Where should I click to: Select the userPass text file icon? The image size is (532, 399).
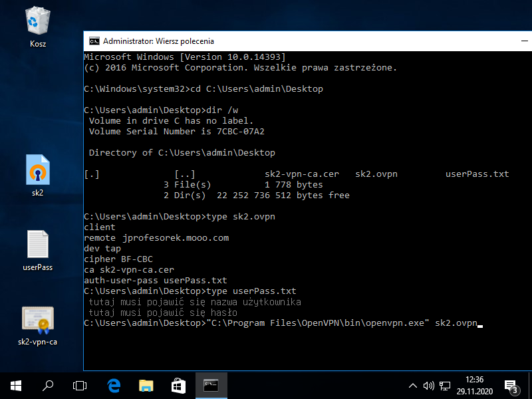(x=37, y=245)
